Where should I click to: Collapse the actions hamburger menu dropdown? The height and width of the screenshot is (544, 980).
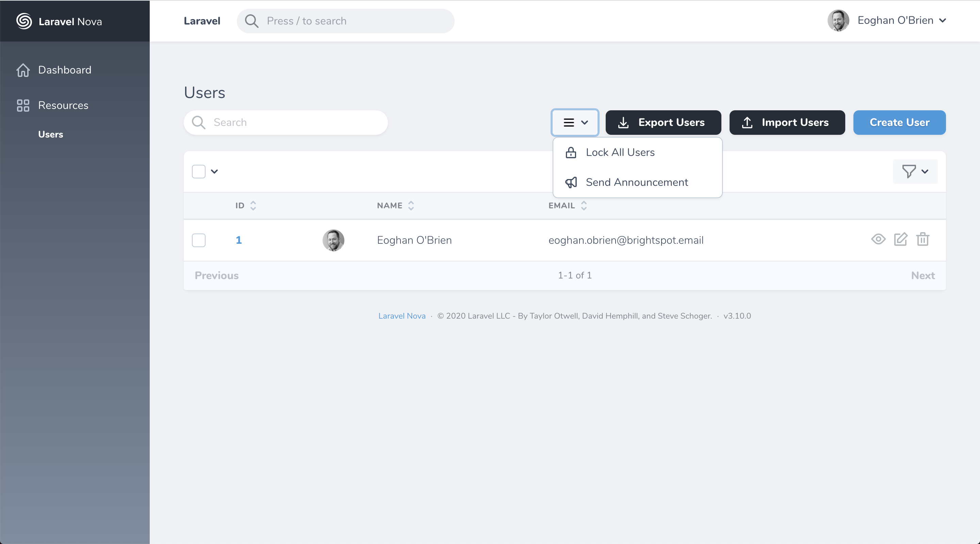coord(575,123)
